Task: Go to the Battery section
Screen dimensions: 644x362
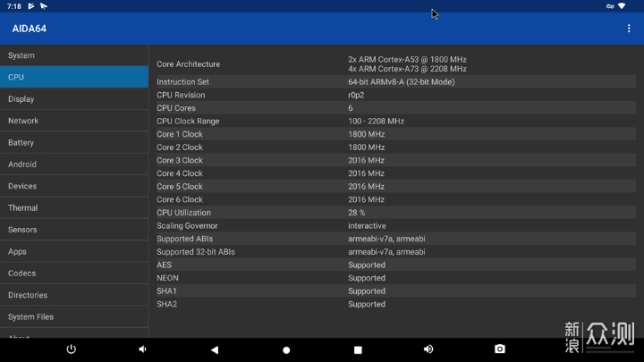Action: [73, 143]
